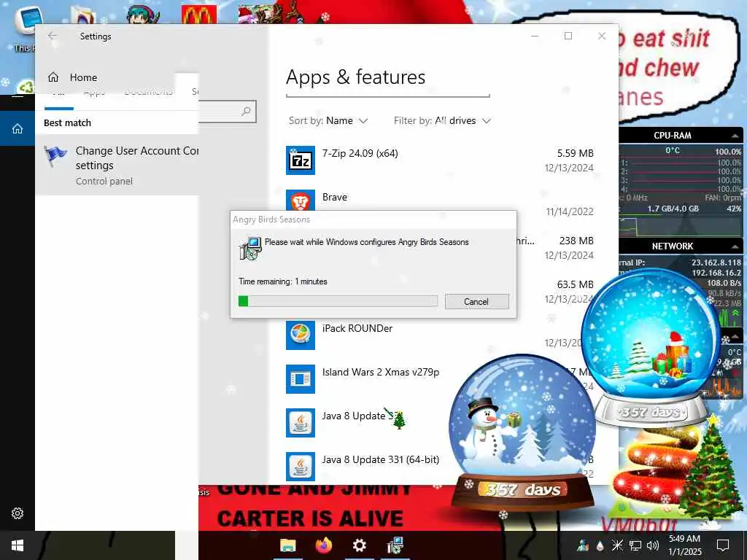Click the Java 8 Update 331 (64-bit) icon
Viewport: 747px width, 560px height.
300,467
